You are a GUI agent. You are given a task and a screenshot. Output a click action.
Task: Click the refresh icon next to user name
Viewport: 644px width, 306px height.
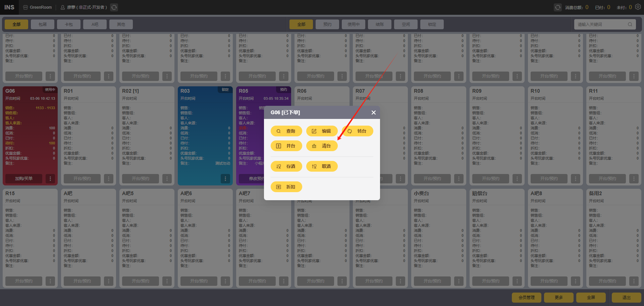pyautogui.click(x=114, y=7)
